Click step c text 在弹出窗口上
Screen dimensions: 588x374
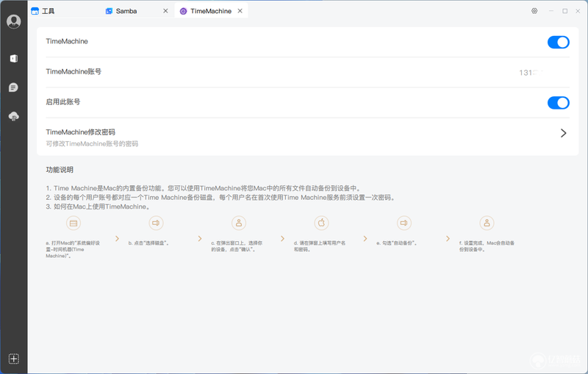click(x=237, y=246)
